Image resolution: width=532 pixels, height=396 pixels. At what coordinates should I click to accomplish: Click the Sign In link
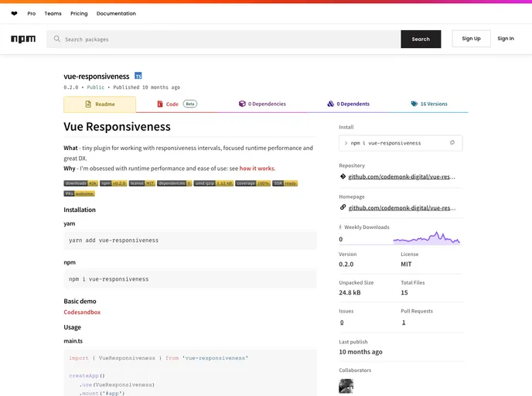point(506,39)
